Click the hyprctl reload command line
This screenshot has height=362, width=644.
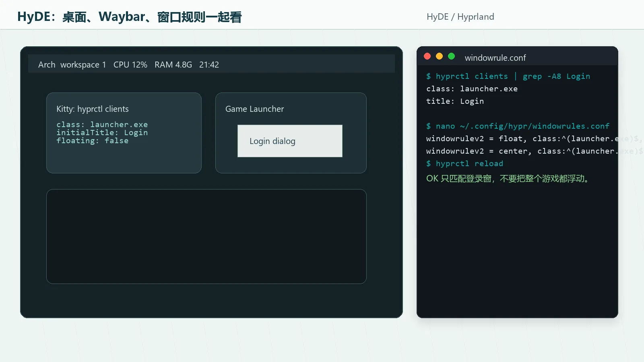pyautogui.click(x=464, y=164)
